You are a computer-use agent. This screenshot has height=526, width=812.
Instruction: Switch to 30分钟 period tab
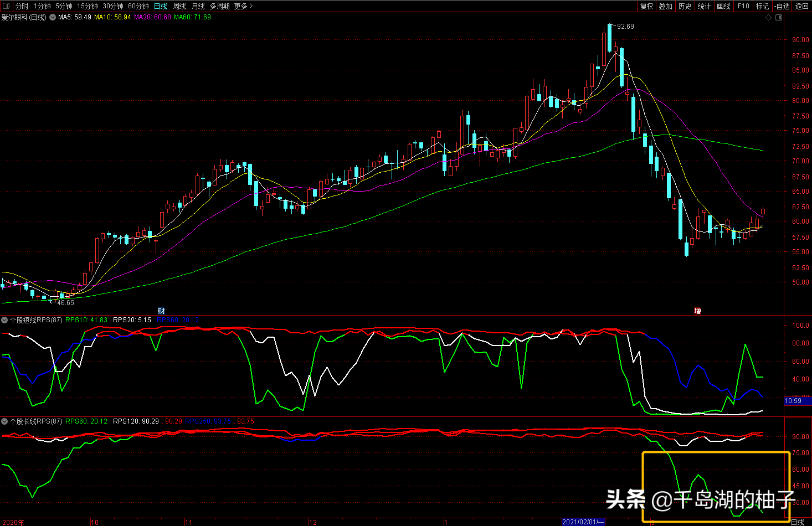click(113, 6)
